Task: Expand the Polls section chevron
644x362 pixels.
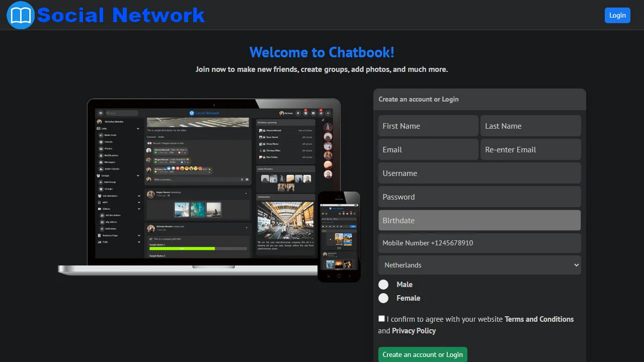Action: pos(139,242)
